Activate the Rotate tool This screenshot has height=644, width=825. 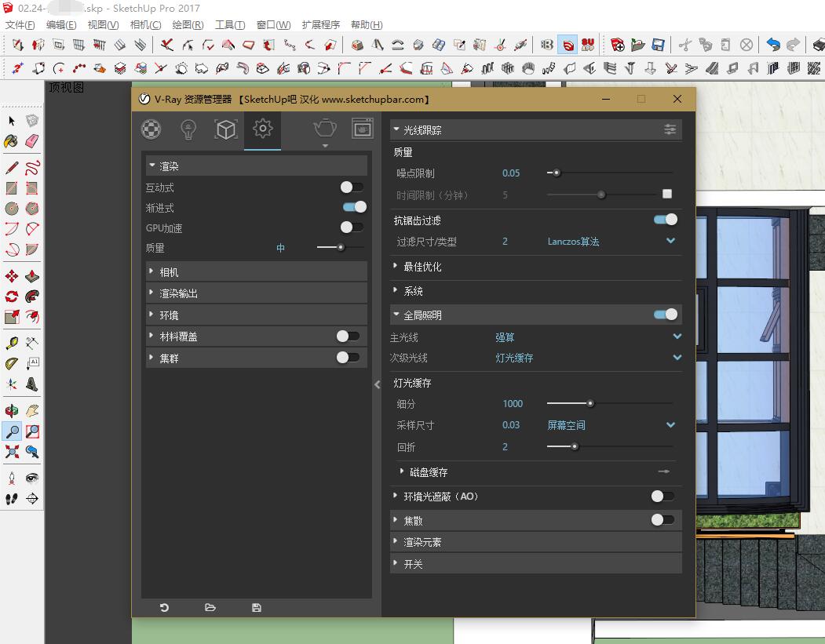[12, 297]
